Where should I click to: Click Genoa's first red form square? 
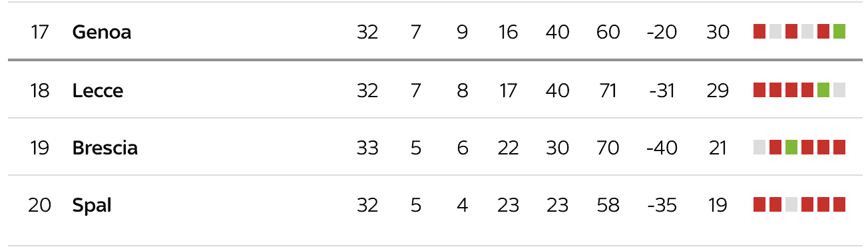(x=759, y=32)
